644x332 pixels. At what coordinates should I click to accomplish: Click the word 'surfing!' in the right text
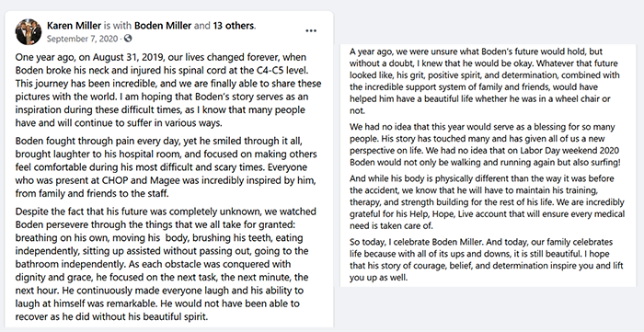coord(604,162)
